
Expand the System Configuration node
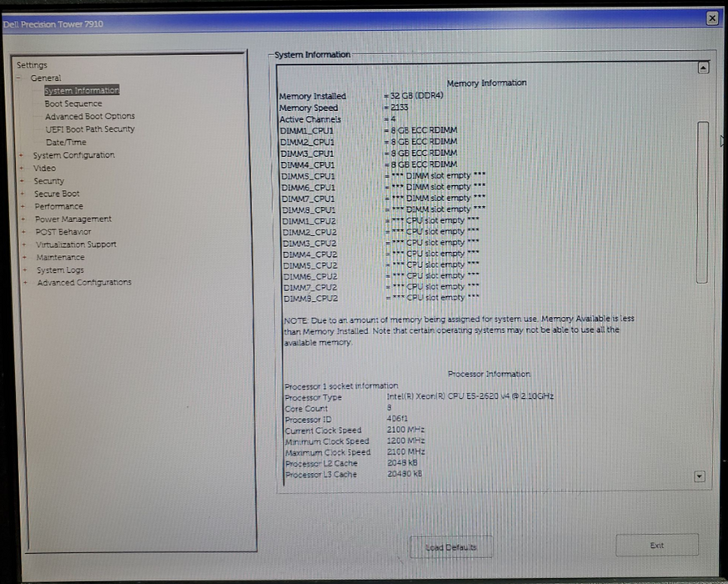(21, 155)
